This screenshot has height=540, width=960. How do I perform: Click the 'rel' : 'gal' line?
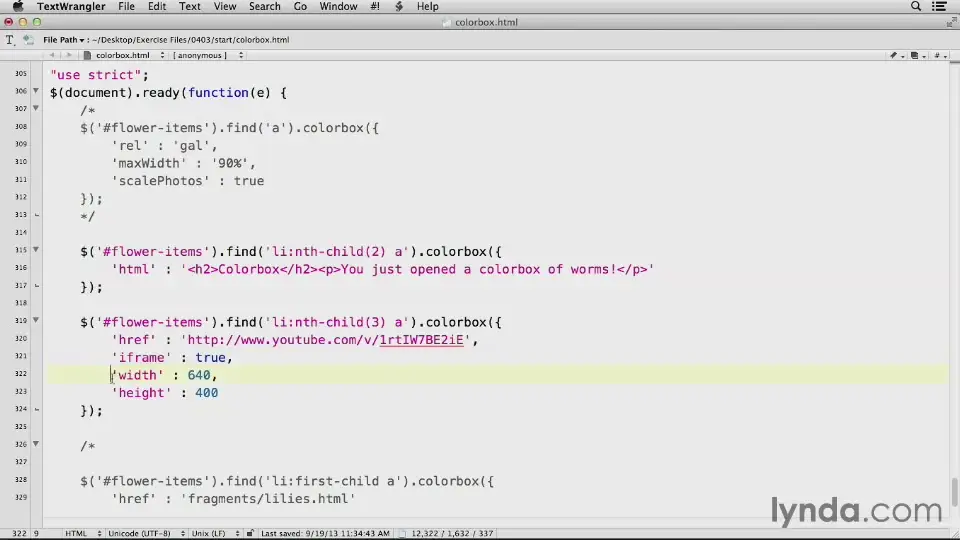(x=164, y=146)
